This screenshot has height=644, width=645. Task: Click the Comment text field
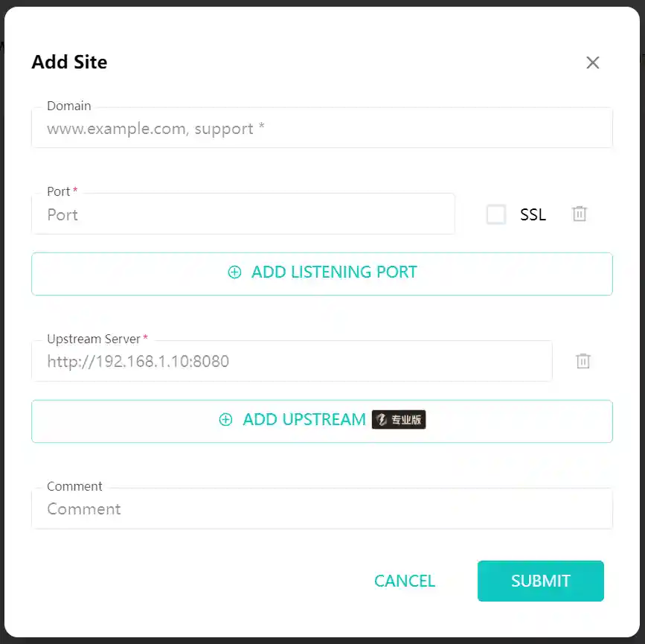pos(321,509)
